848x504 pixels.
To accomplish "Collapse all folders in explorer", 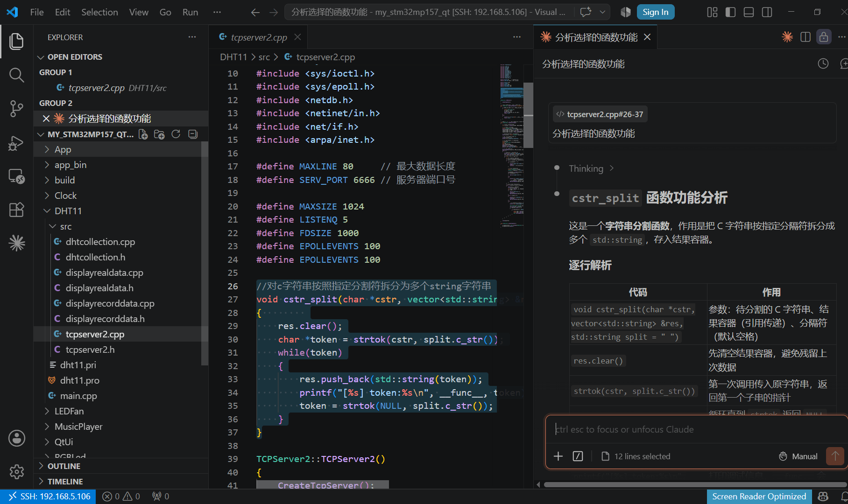I will [192, 134].
